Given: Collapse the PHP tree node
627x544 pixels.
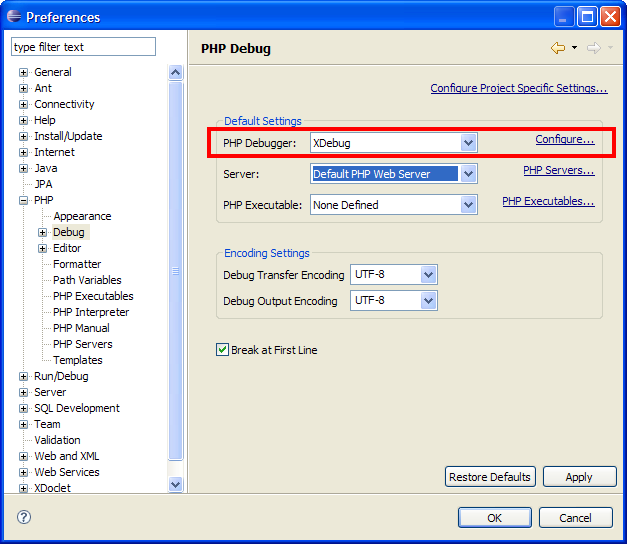Looking at the screenshot, I should click(x=24, y=200).
